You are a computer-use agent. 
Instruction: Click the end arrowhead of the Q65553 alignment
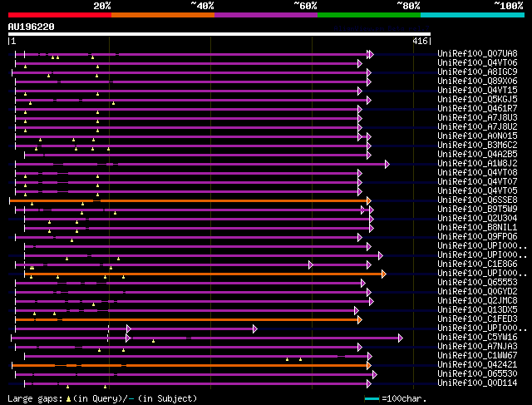click(363, 283)
